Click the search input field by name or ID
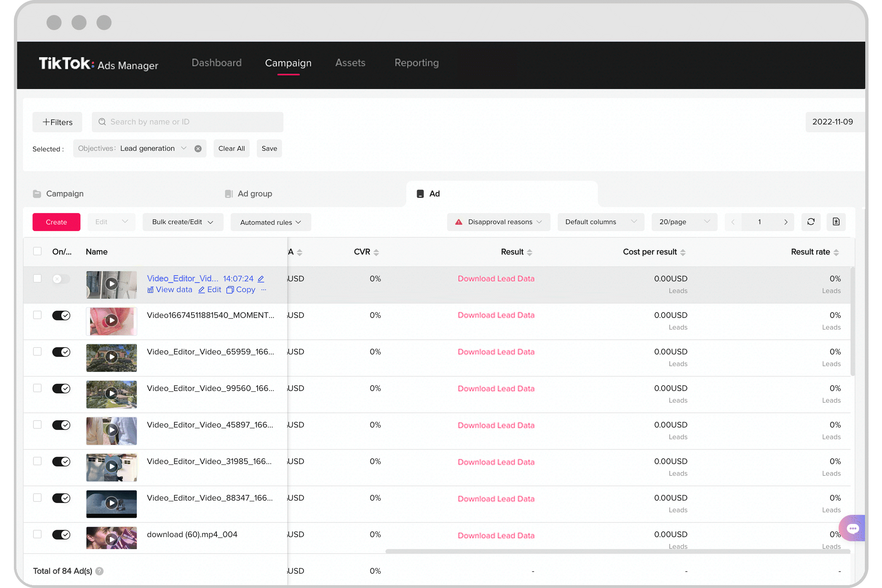The image size is (882, 588). (x=187, y=121)
